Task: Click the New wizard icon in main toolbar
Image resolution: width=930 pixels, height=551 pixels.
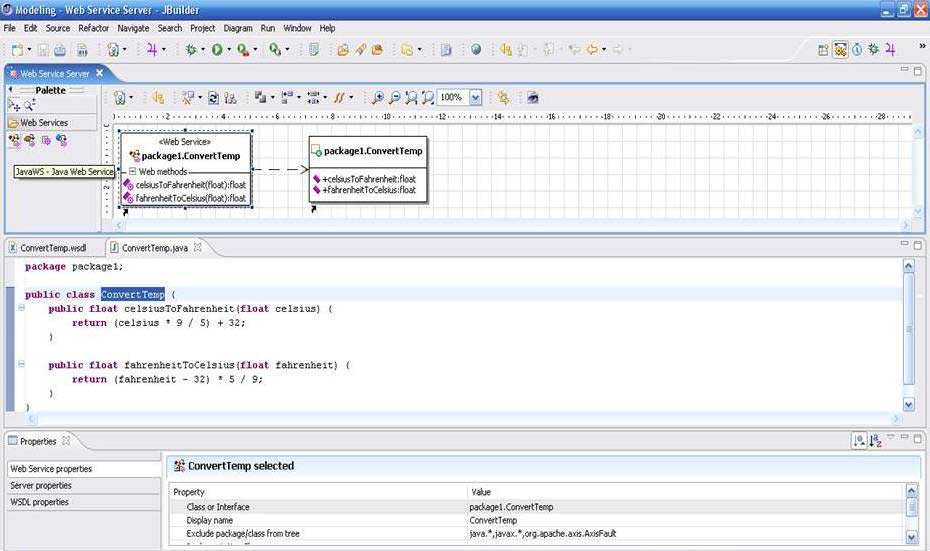Action: coord(17,50)
